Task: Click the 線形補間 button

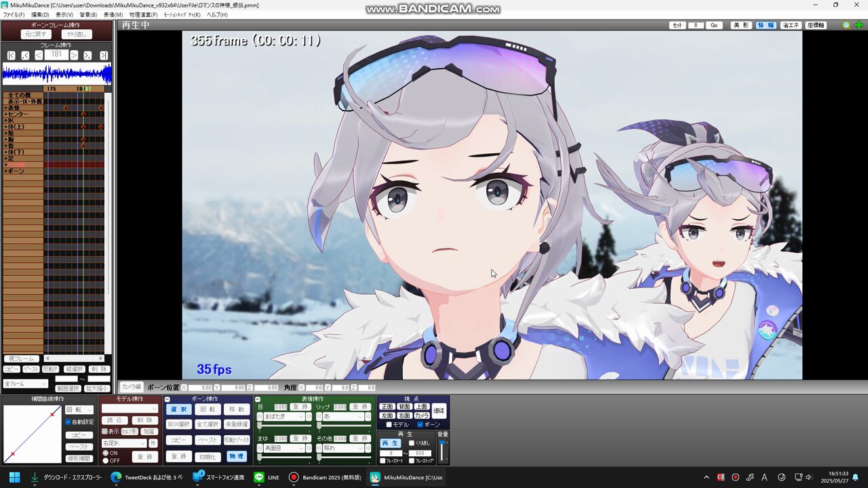Action: 79,458
